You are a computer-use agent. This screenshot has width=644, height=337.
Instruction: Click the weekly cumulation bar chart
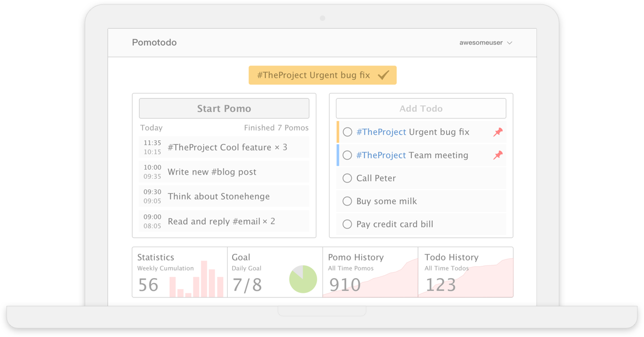click(x=196, y=279)
